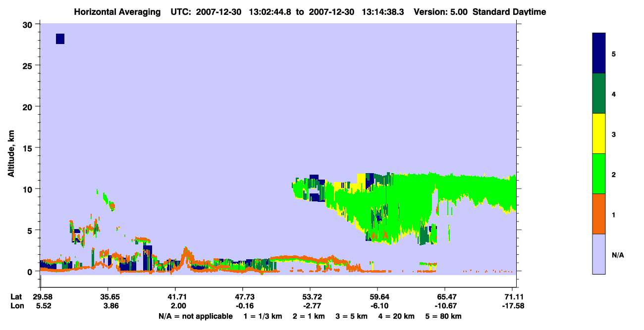Click the 'Standard Daytime' text
Viewport: 644px width, 330px height.
509,12
